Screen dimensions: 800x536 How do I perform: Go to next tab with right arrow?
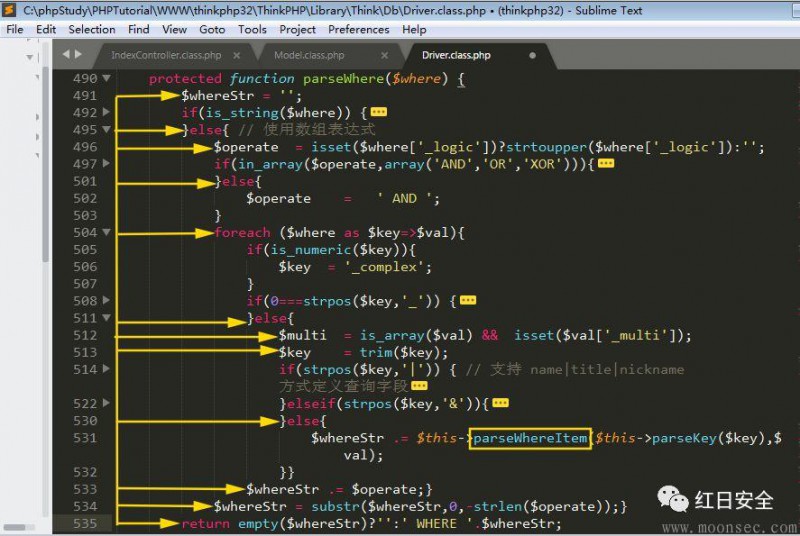click(x=78, y=54)
